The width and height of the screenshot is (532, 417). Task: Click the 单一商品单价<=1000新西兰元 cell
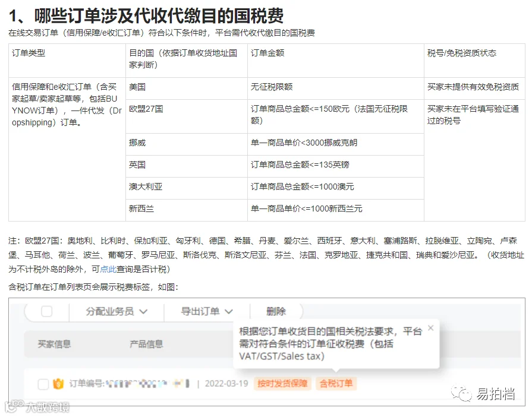(x=336, y=210)
